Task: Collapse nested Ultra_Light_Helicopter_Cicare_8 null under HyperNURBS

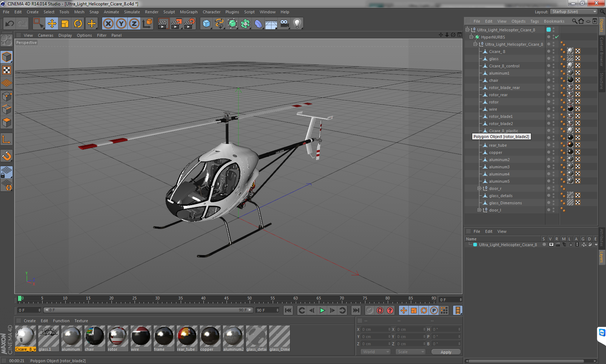Action: 475,44
